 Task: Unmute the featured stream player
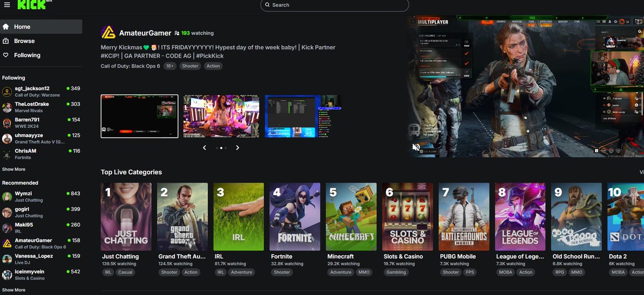coord(415,147)
